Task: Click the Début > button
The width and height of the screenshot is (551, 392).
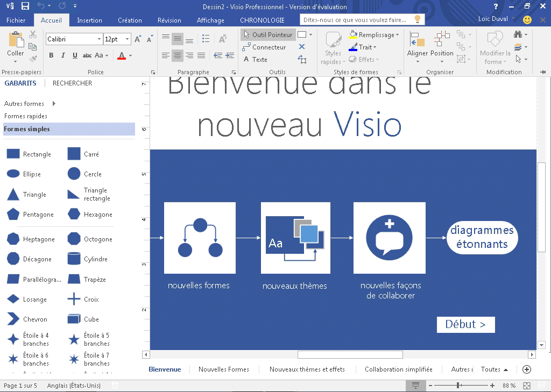Action: [x=465, y=324]
